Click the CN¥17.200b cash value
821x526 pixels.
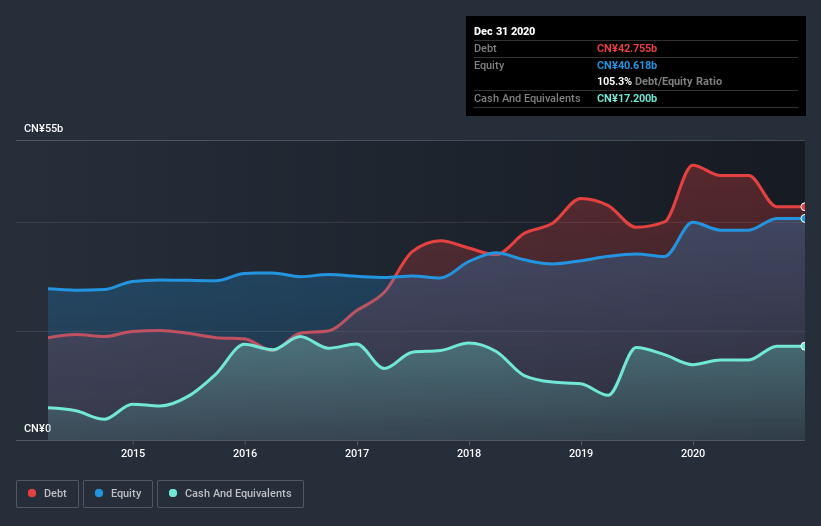627,98
